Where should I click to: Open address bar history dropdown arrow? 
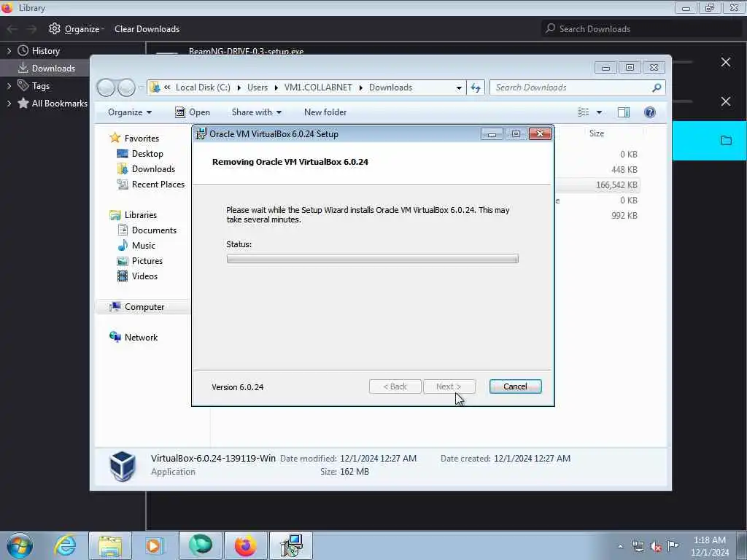pos(459,87)
